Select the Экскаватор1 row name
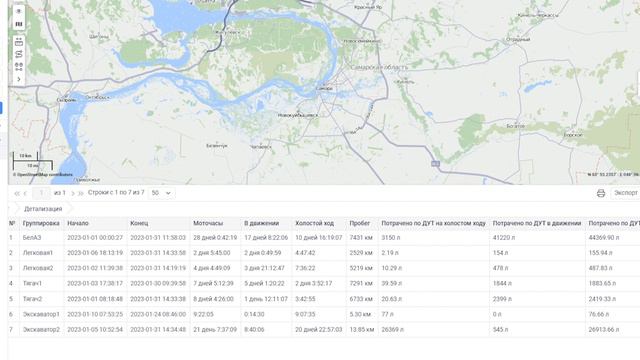Screen dimensions: 640x360 (41, 314)
